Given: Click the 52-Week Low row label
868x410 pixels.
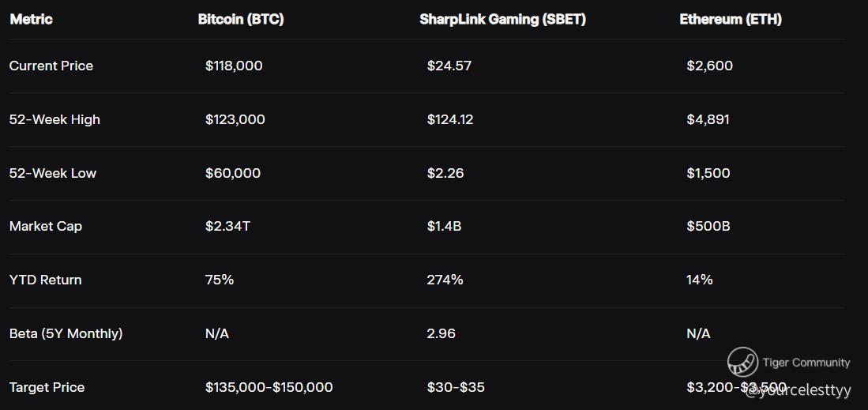Looking at the screenshot, I should pos(53,173).
